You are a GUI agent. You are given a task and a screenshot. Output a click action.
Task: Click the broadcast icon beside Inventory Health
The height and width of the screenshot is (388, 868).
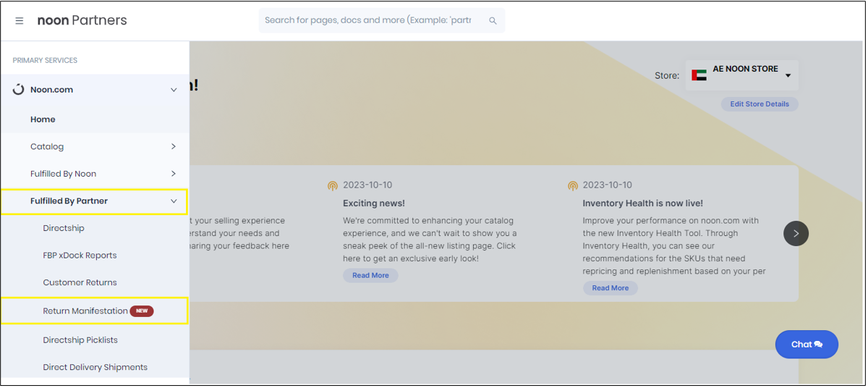[573, 186]
